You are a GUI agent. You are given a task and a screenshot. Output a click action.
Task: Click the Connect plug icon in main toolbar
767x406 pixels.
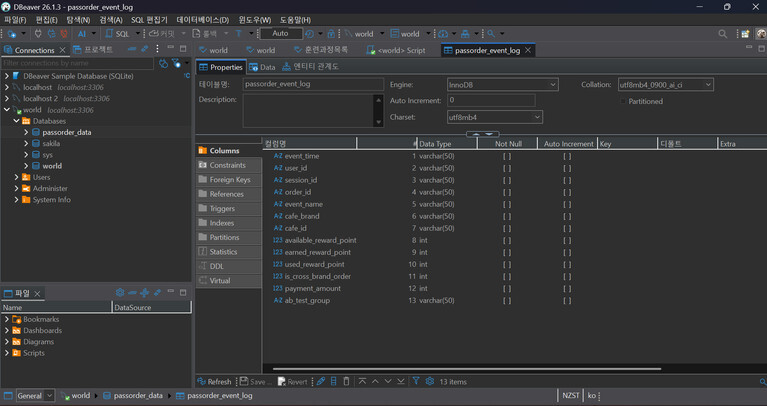coord(38,34)
